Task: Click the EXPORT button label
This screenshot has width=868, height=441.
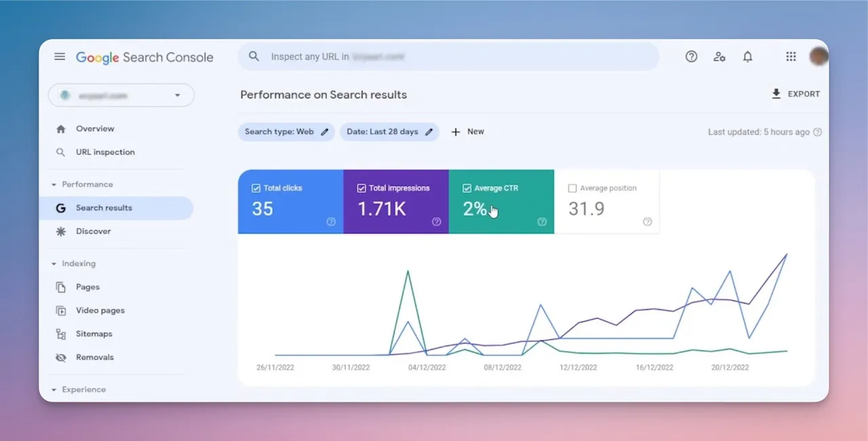Action: click(804, 94)
